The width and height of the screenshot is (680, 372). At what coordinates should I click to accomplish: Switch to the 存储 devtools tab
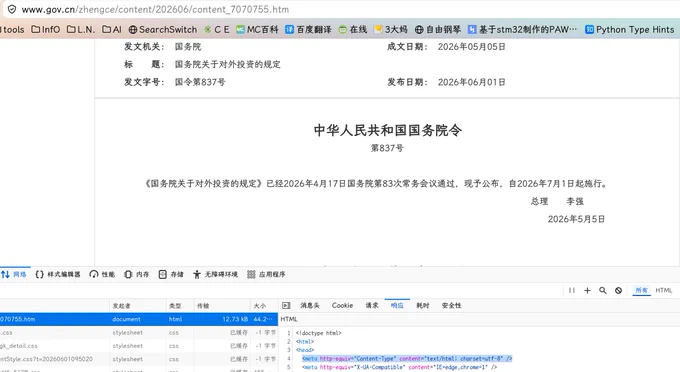pyautogui.click(x=171, y=274)
